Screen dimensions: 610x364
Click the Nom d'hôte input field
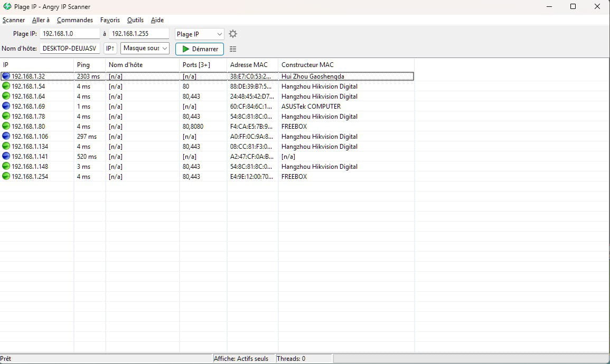point(70,49)
